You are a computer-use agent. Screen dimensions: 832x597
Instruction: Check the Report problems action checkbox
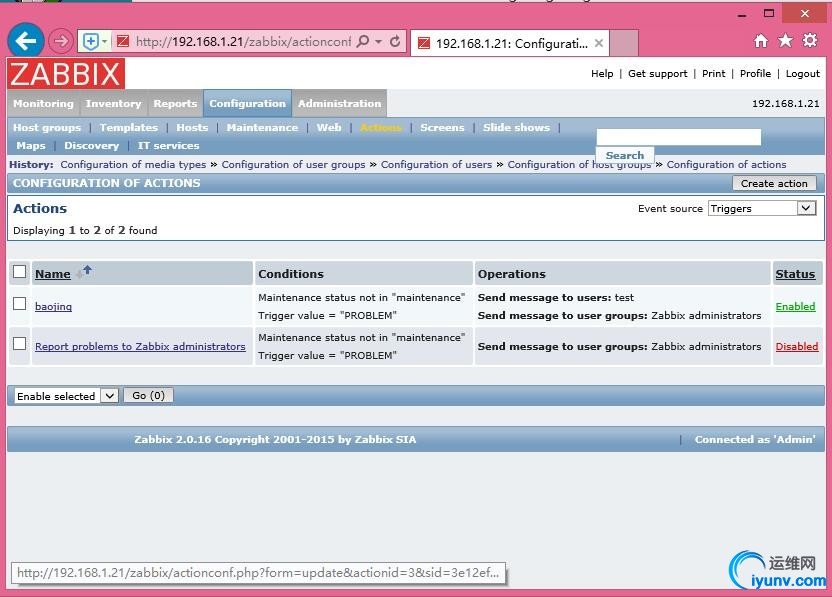pyautogui.click(x=20, y=343)
